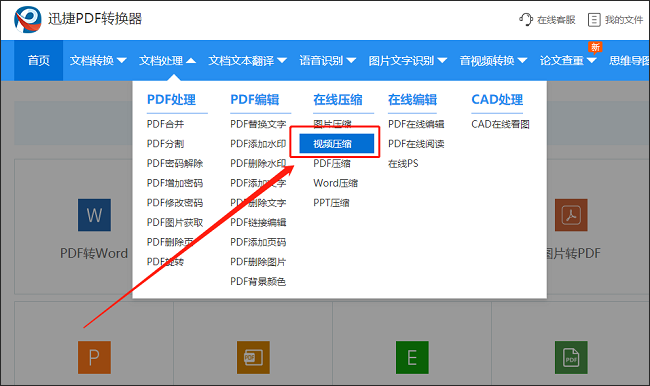Open 我的文件 link text
Image resolution: width=650 pixels, height=386 pixels.
coord(624,19)
